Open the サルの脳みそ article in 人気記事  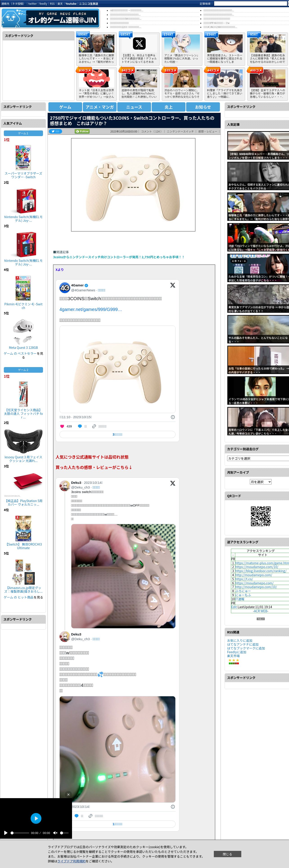(258, 329)
